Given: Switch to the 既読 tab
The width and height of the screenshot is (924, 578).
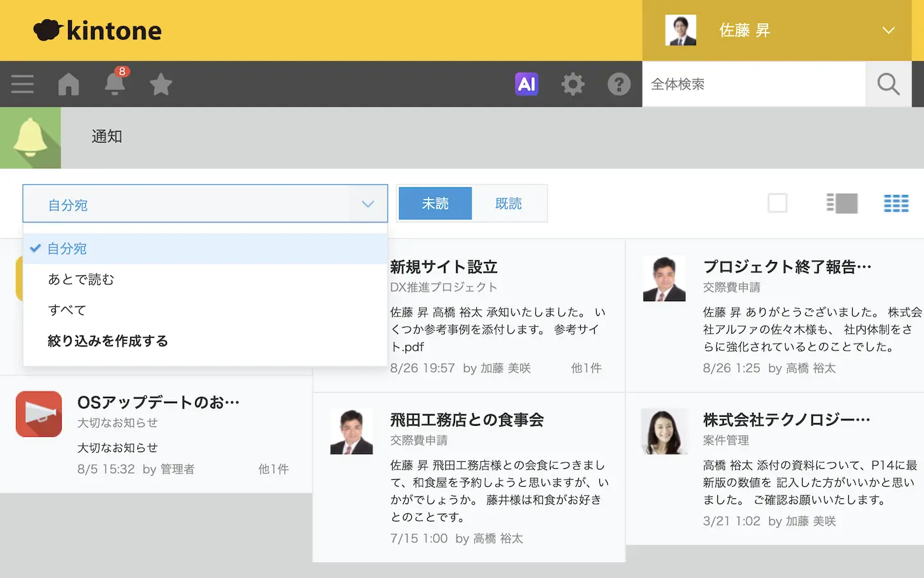Looking at the screenshot, I should pyautogui.click(x=508, y=204).
